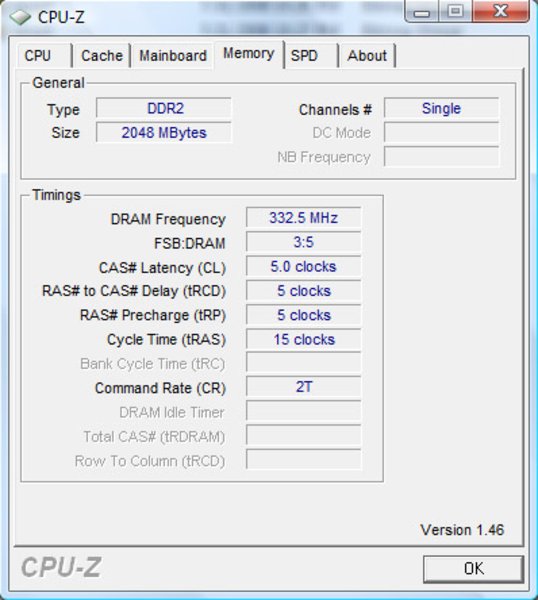Click the empty DC Mode field

pos(442,132)
